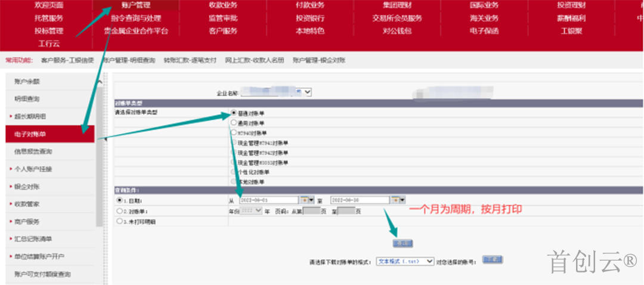Select 电子对账单 in the sidebar
This screenshot has width=644, height=285.
pos(50,134)
